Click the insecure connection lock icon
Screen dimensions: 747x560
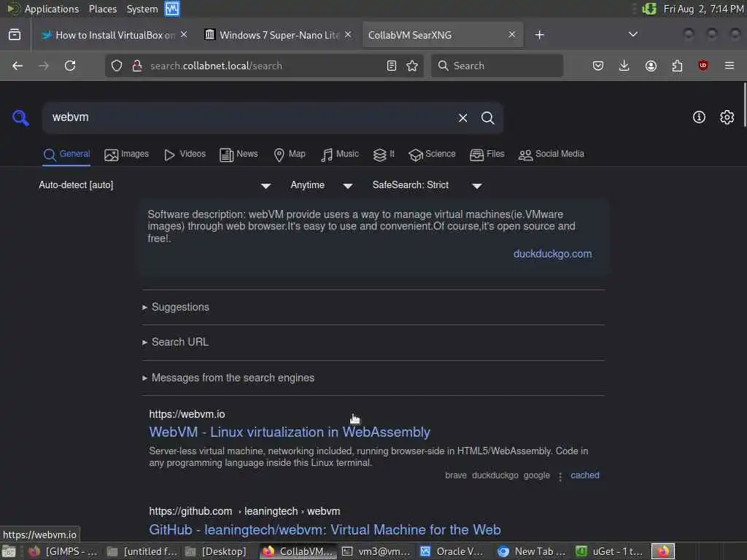pos(136,66)
